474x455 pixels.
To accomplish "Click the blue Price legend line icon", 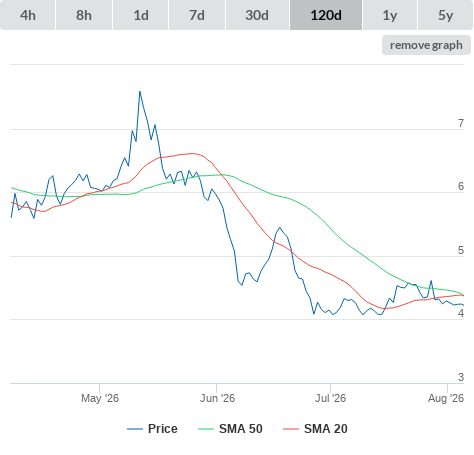I will tap(135, 429).
